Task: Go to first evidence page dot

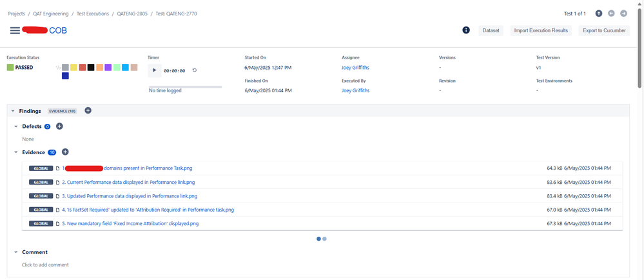Action: click(318, 239)
